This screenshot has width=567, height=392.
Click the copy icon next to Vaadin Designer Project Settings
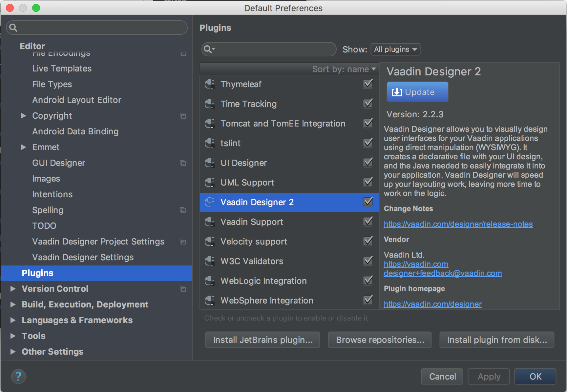183,242
